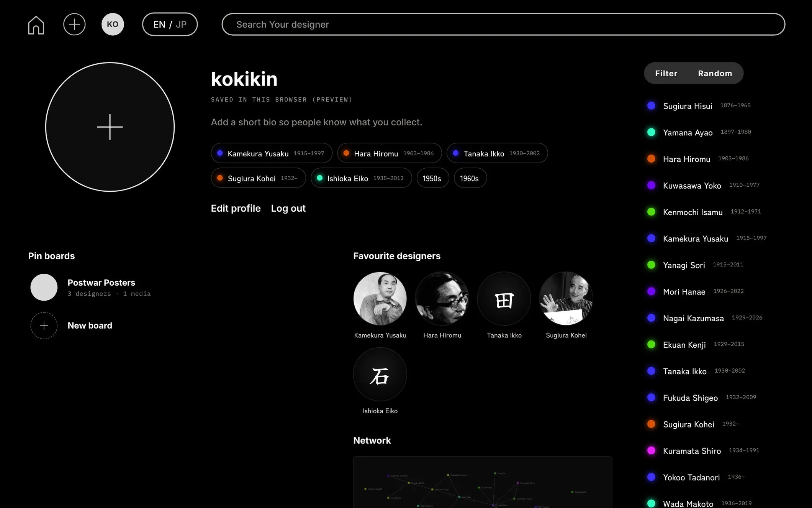Screen dimensions: 812x508
Task: Open the Network graph preview
Action: pos(483,482)
